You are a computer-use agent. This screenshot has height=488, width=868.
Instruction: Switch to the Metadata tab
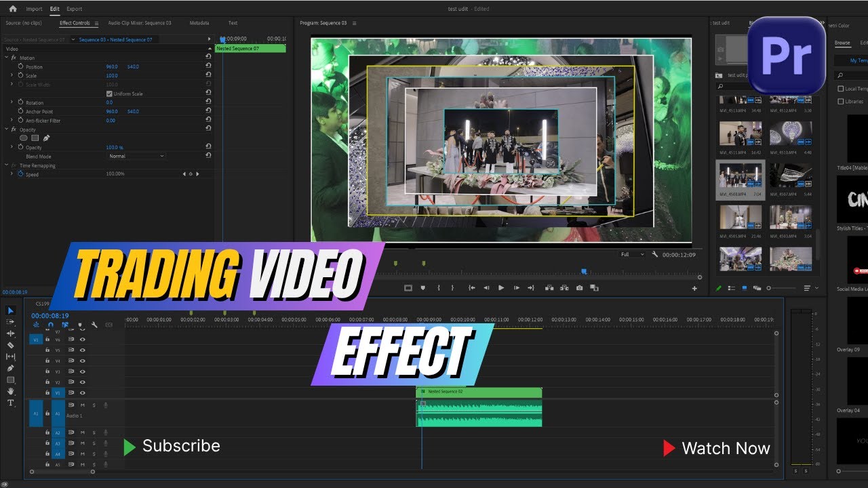[199, 23]
